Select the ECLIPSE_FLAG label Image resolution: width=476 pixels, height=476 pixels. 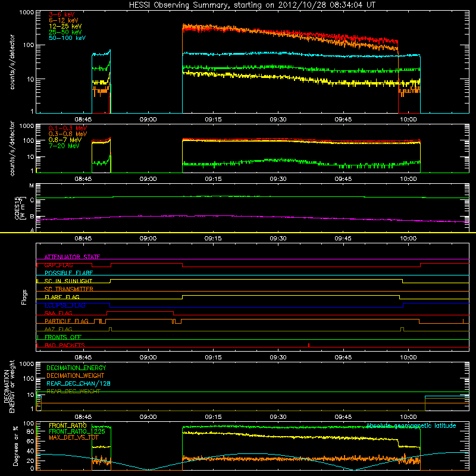pos(65,305)
